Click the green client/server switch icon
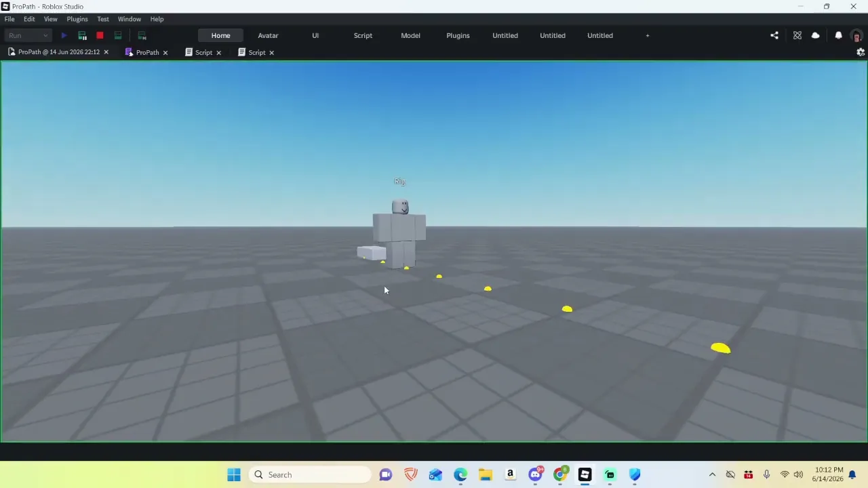 pyautogui.click(x=117, y=35)
